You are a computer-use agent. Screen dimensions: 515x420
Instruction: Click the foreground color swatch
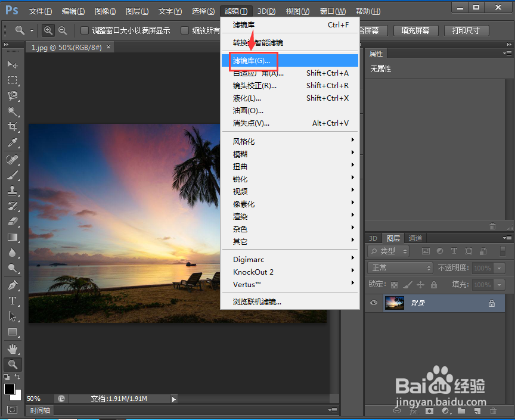[9, 389]
